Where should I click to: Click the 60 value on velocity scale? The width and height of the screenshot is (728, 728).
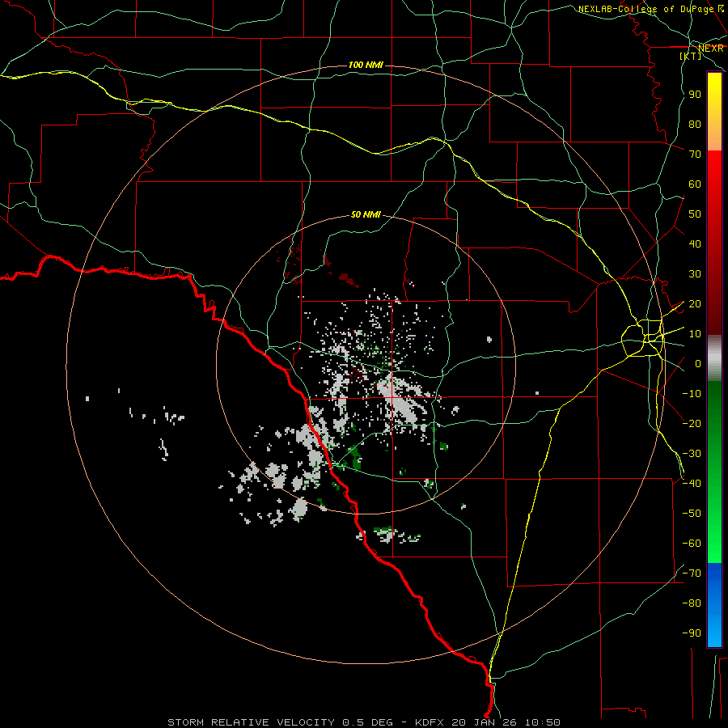click(695, 184)
